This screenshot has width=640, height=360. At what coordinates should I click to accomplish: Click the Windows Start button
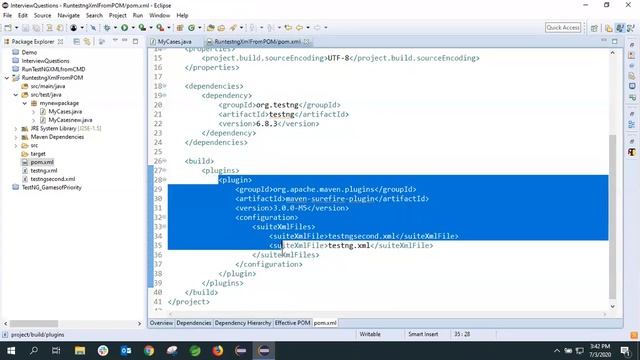coord(11,351)
